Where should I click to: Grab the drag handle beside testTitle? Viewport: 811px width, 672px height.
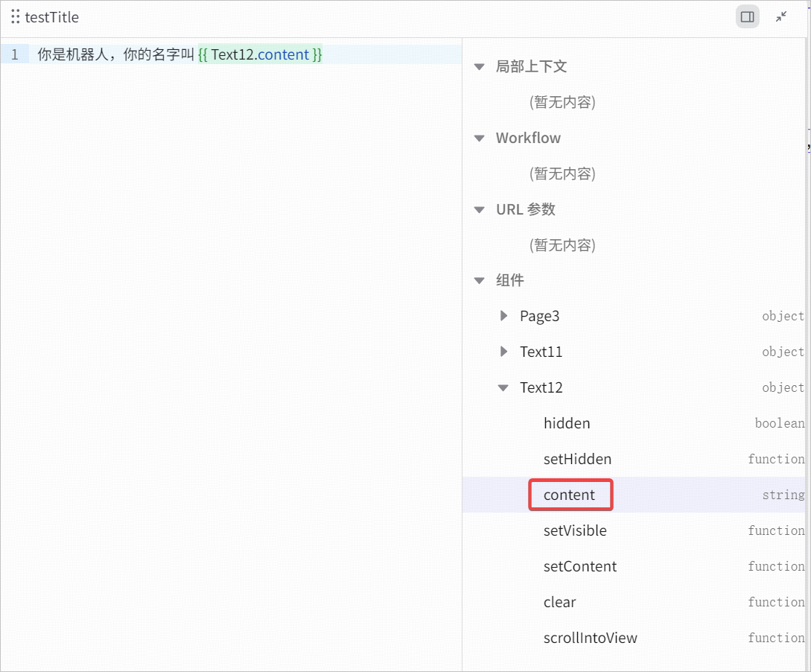[16, 17]
